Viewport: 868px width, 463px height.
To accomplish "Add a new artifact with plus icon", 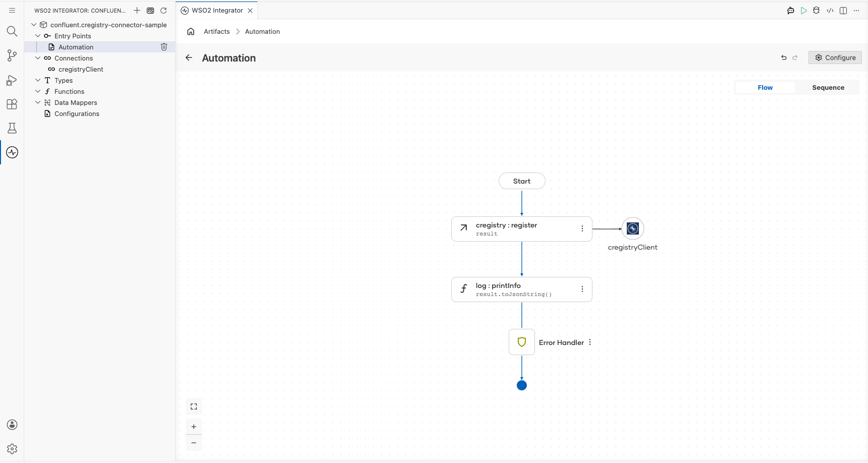I will coord(137,10).
